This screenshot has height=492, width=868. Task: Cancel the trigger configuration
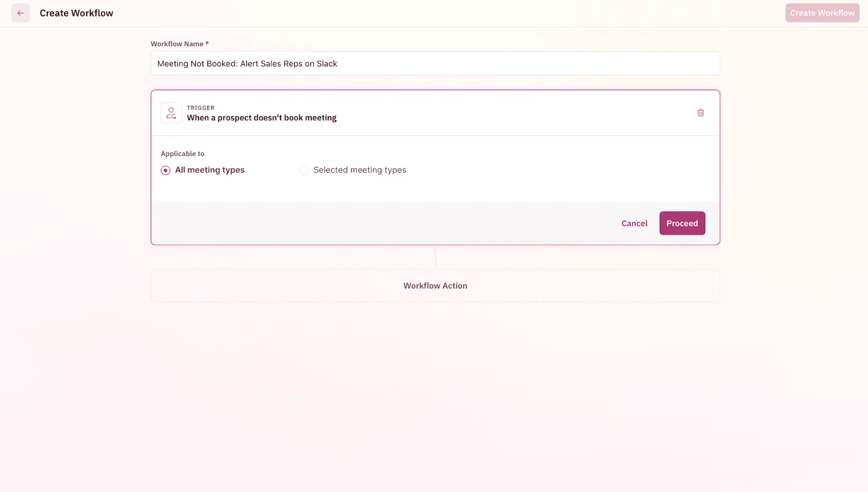pyautogui.click(x=634, y=223)
